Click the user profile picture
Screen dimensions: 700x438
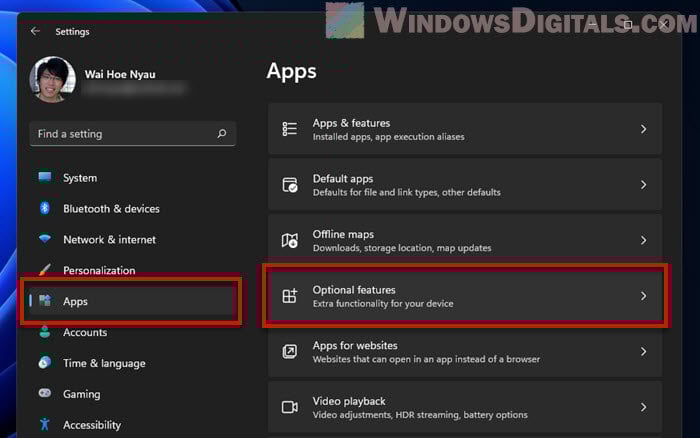pos(53,79)
